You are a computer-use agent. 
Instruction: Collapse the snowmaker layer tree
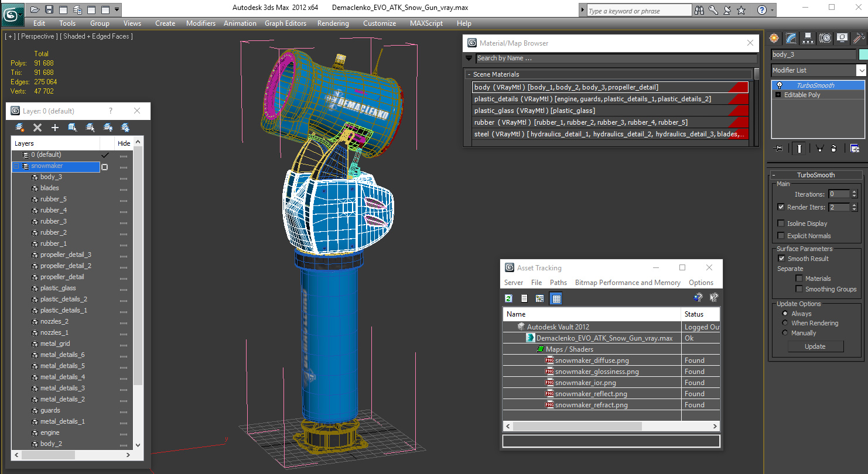[16, 166]
